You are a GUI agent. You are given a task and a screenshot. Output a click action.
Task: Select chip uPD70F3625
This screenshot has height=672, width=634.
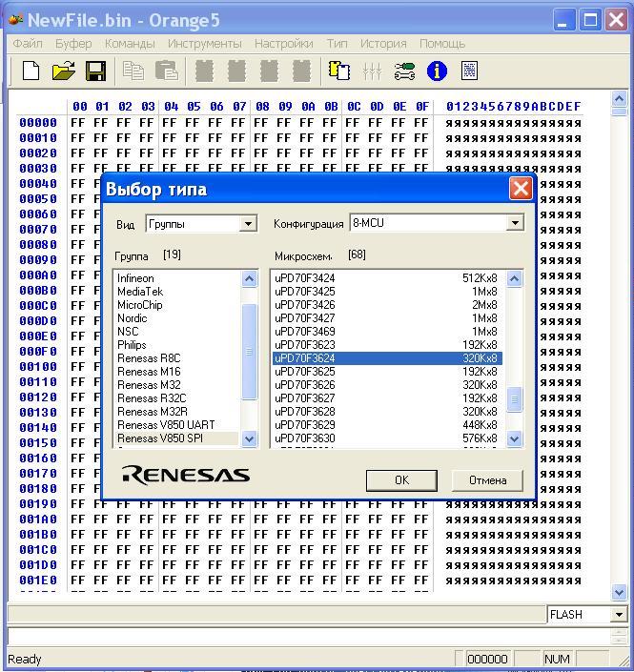pos(387,371)
